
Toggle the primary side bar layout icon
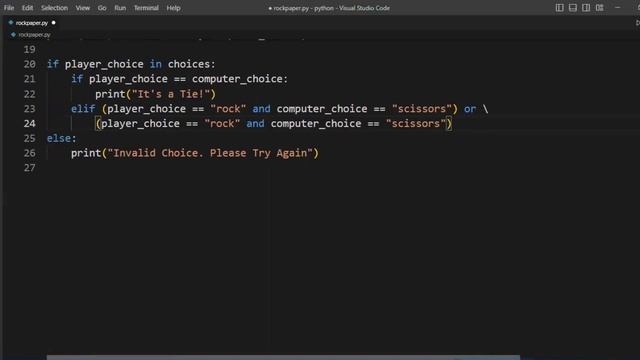(x=560, y=8)
